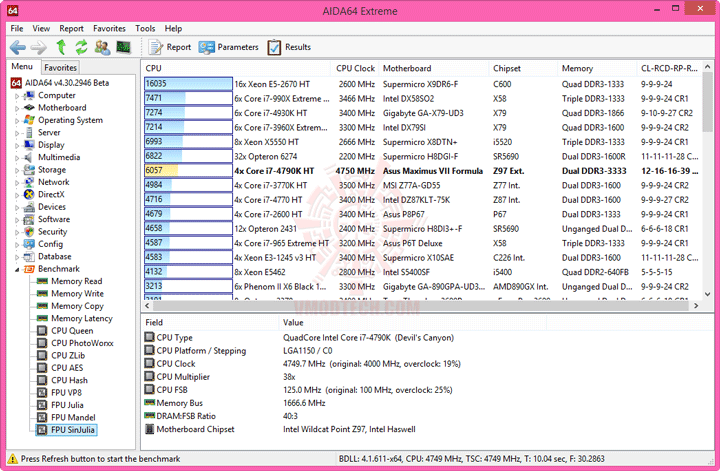Select FPU Mandel benchmark
This screenshot has width=720, height=471.
click(73, 418)
